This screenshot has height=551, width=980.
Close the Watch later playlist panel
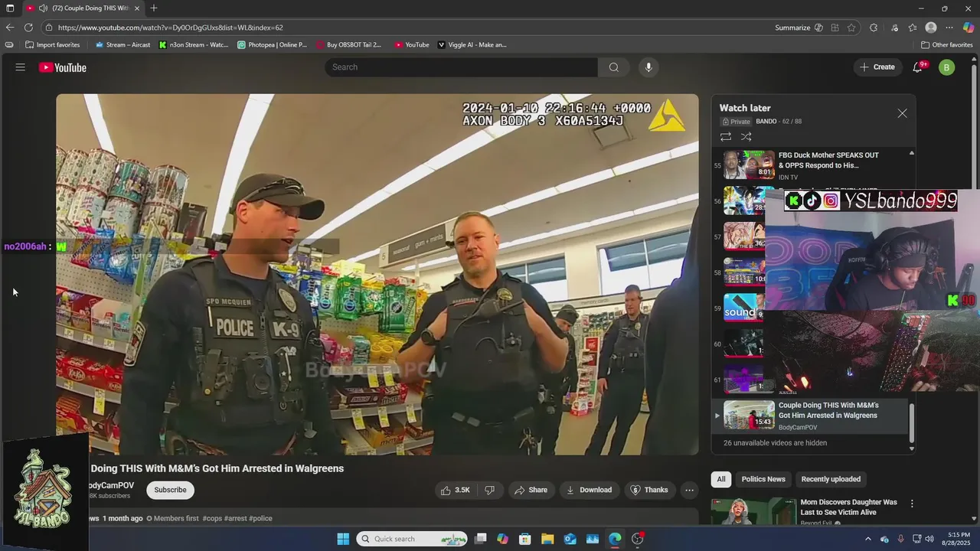coord(902,113)
